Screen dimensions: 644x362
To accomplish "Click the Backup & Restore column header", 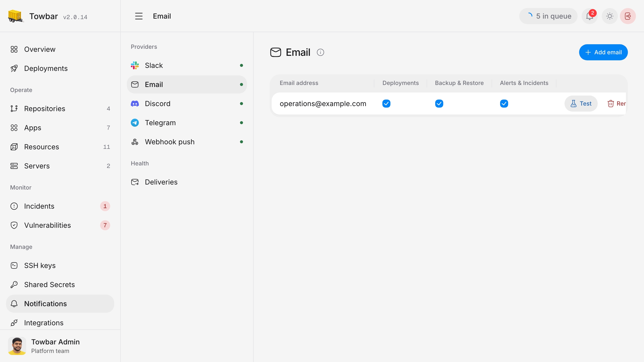I will 459,83.
